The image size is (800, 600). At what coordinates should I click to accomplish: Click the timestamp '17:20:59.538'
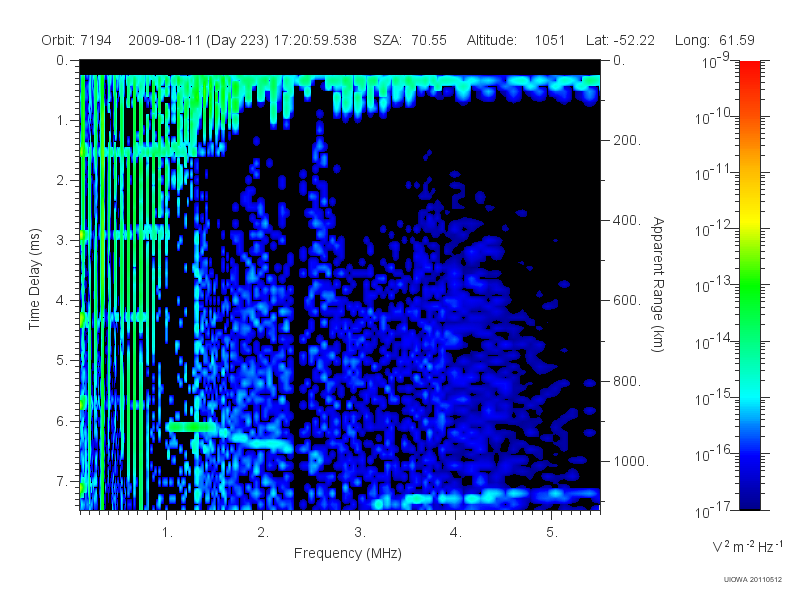[315, 40]
